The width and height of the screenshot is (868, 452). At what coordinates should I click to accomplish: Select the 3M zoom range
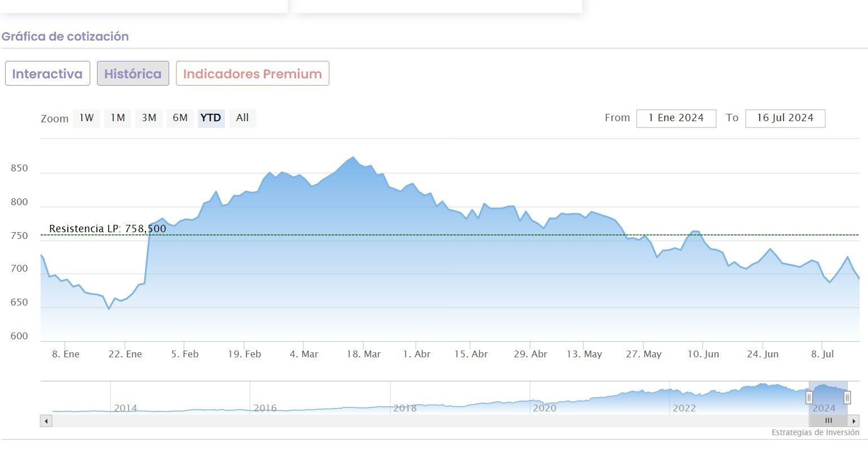coord(149,118)
